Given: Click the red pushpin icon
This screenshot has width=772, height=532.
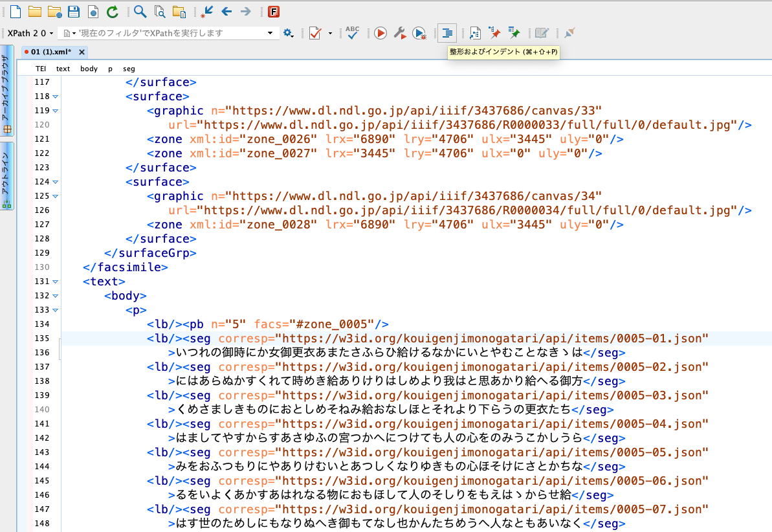Looking at the screenshot, I should (x=494, y=33).
